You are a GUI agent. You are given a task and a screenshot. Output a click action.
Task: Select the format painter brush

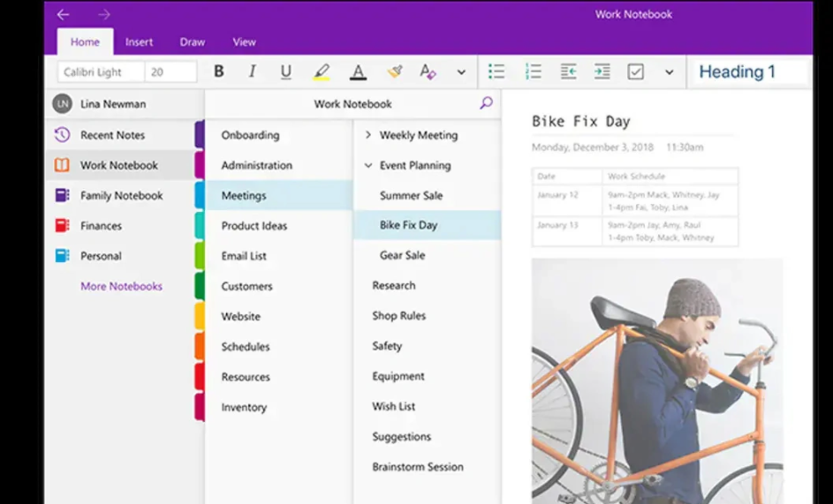click(x=394, y=71)
